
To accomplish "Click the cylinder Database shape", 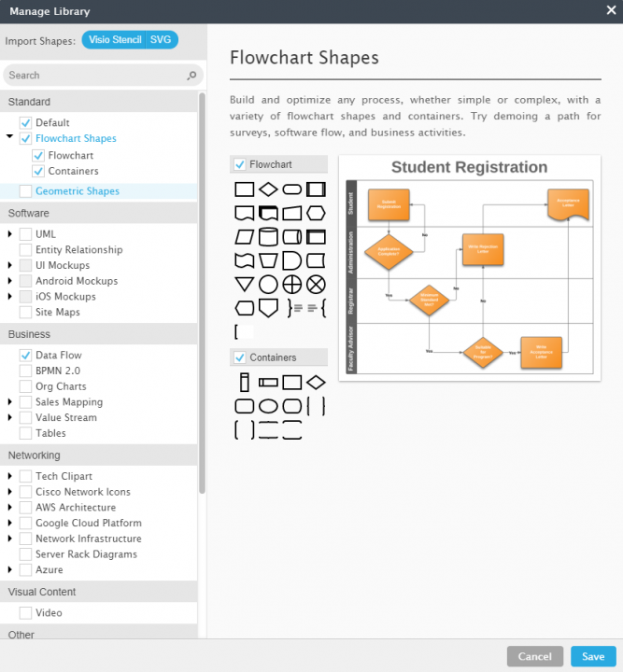I will 268,237.
